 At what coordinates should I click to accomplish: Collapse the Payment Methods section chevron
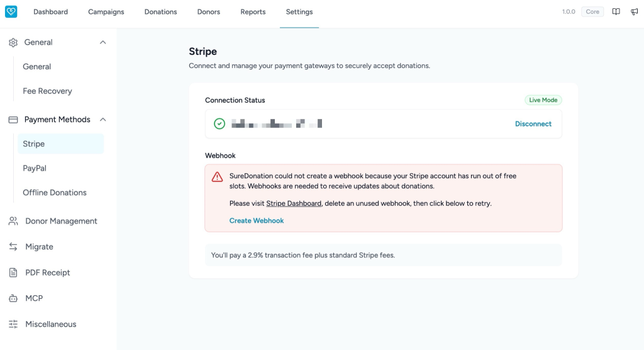[x=103, y=120]
